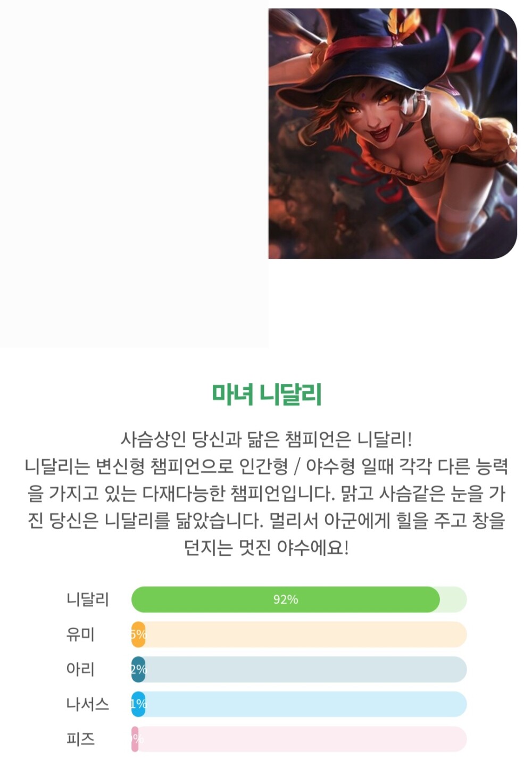This screenshot has width=532, height=768.
Task: Click the 피즈 pink progress bar
Action: tap(299, 739)
